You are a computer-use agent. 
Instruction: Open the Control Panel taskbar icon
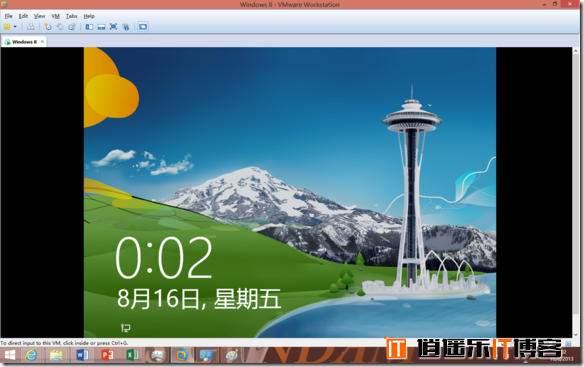click(x=206, y=356)
